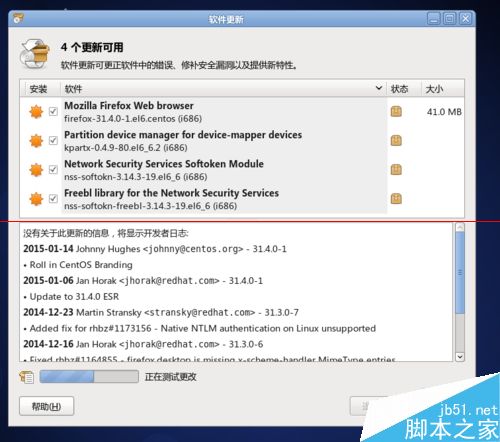Click the changelog scrollbar down arrow

(x=460, y=356)
